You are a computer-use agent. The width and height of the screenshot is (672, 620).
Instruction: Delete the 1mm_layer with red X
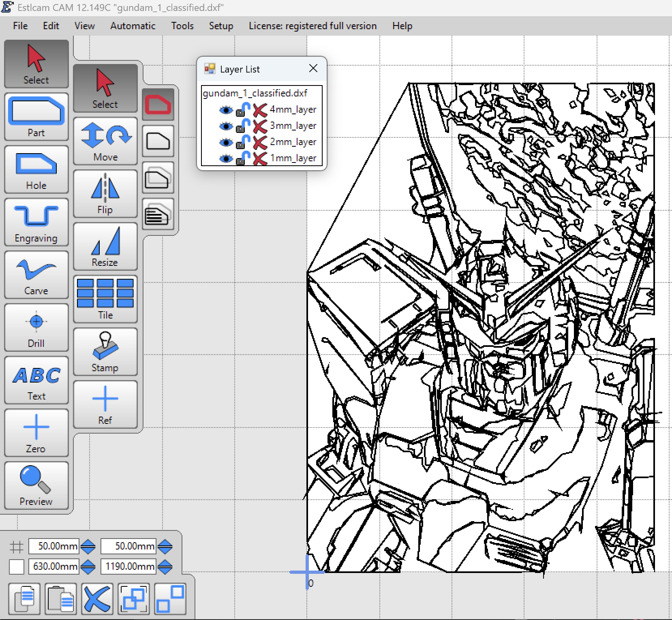(260, 158)
